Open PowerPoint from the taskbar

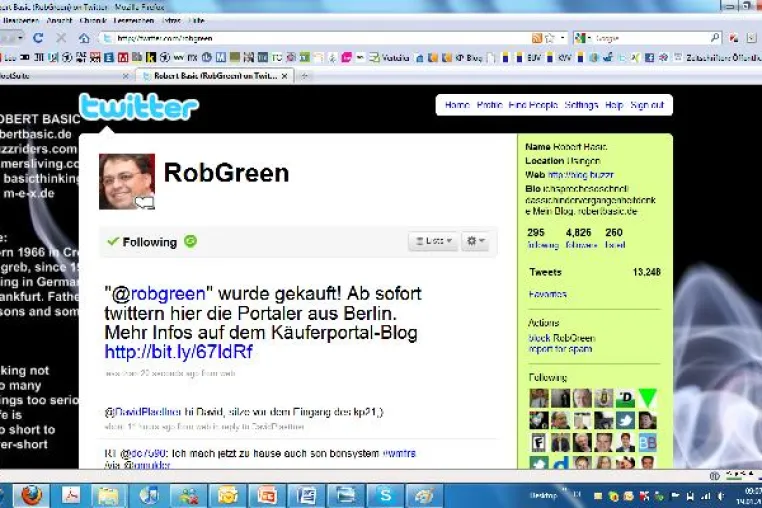[x=267, y=495]
